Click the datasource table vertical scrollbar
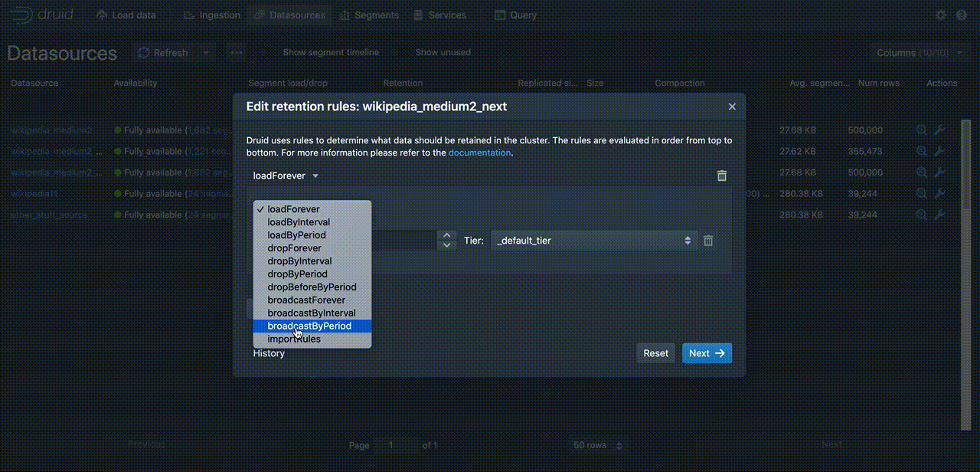The height and width of the screenshot is (472, 980). [x=966, y=274]
